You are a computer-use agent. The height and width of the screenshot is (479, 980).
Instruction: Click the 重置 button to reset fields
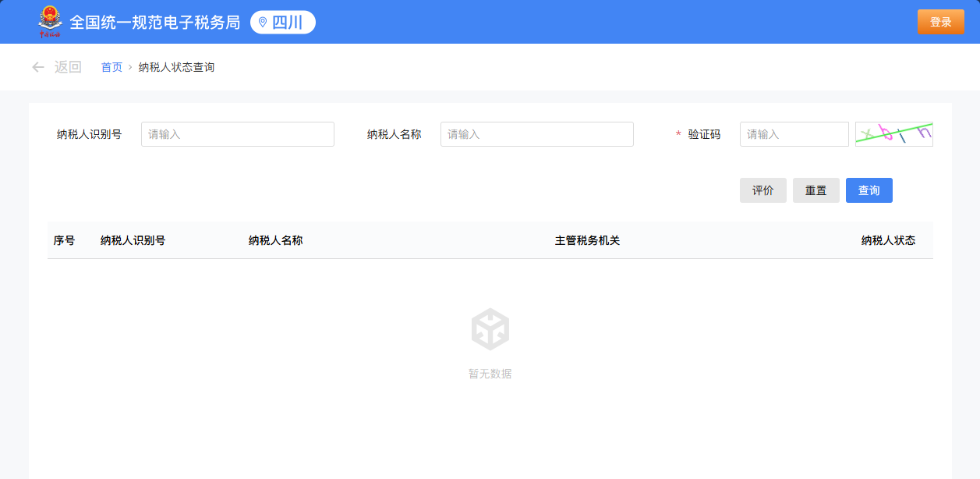tap(815, 190)
